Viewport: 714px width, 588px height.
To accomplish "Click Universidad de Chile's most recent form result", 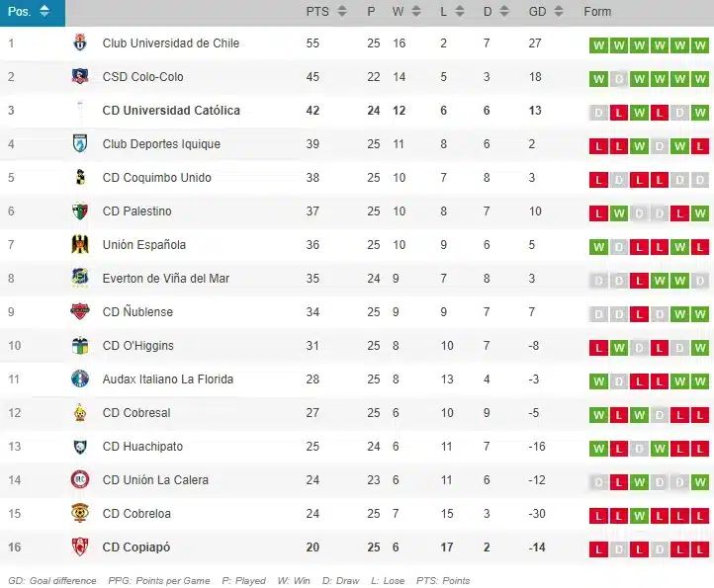I will 700,45.
